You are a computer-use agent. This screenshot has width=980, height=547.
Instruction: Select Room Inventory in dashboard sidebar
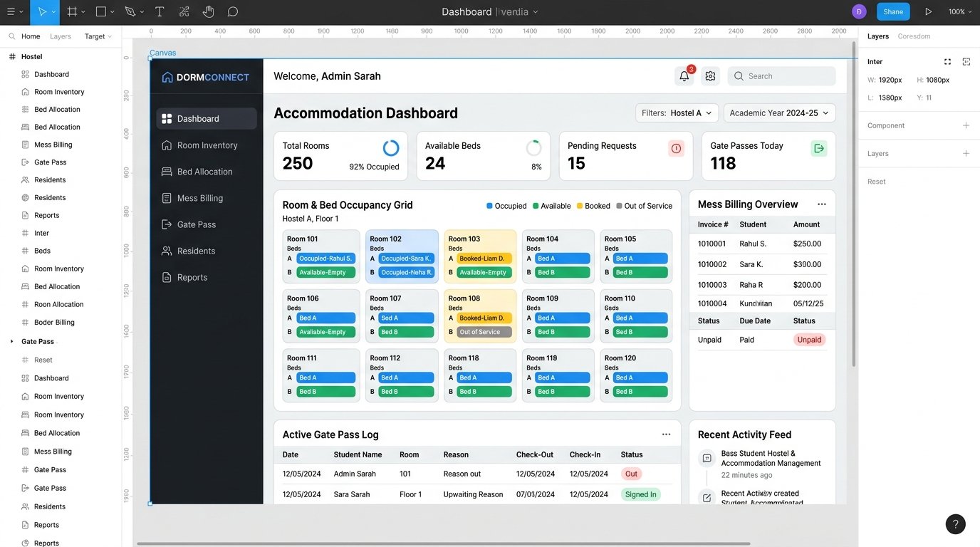pos(207,145)
